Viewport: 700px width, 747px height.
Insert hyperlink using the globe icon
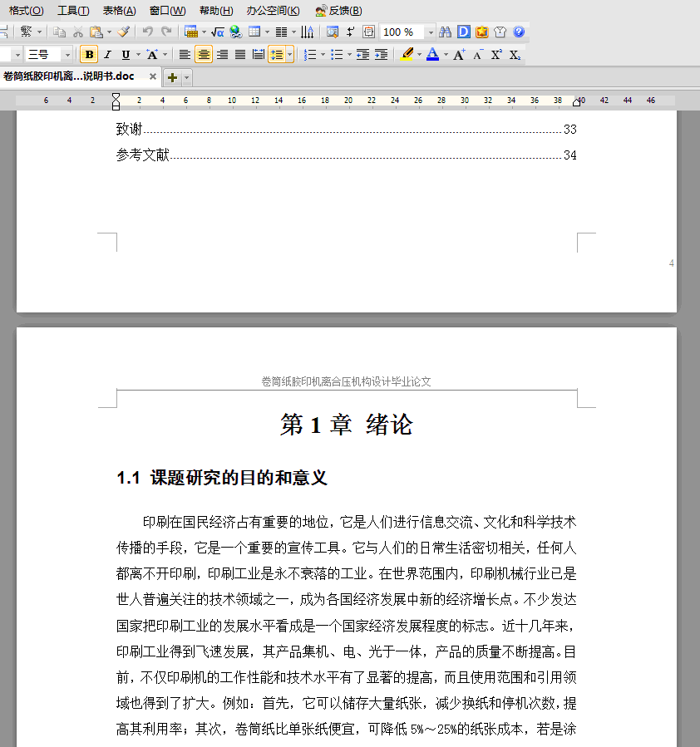tap(235, 32)
